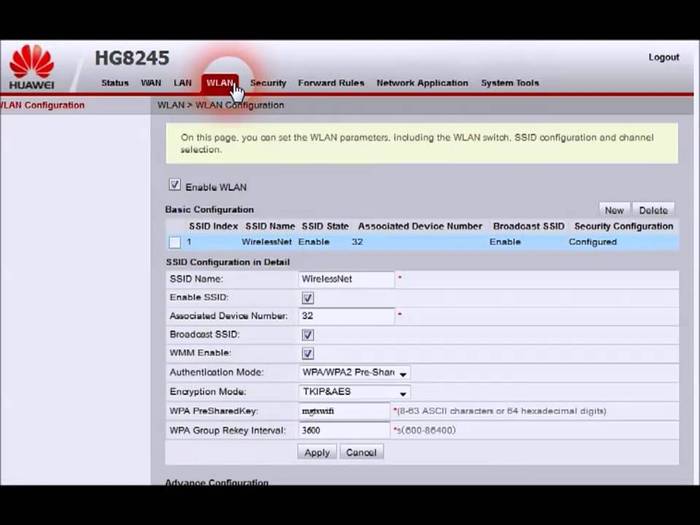This screenshot has width=700, height=525.
Task: Select the SSID index 1 row checkbox
Action: 175,242
